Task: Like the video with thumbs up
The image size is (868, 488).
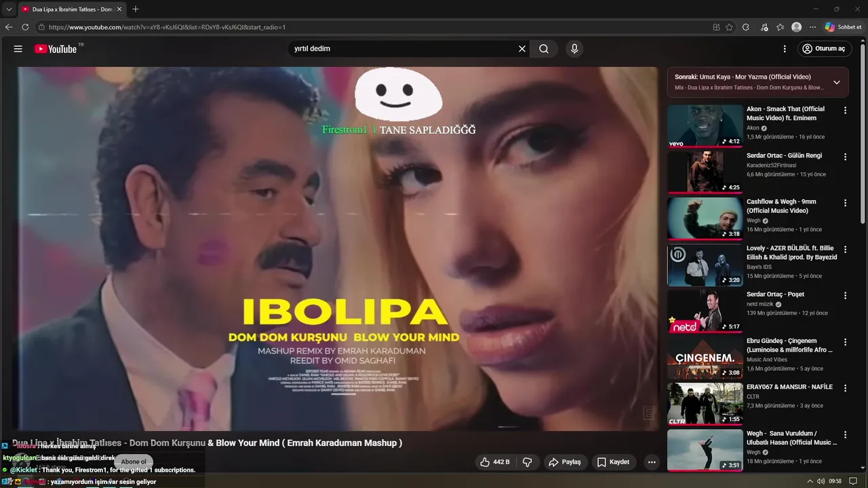Action: [x=495, y=462]
